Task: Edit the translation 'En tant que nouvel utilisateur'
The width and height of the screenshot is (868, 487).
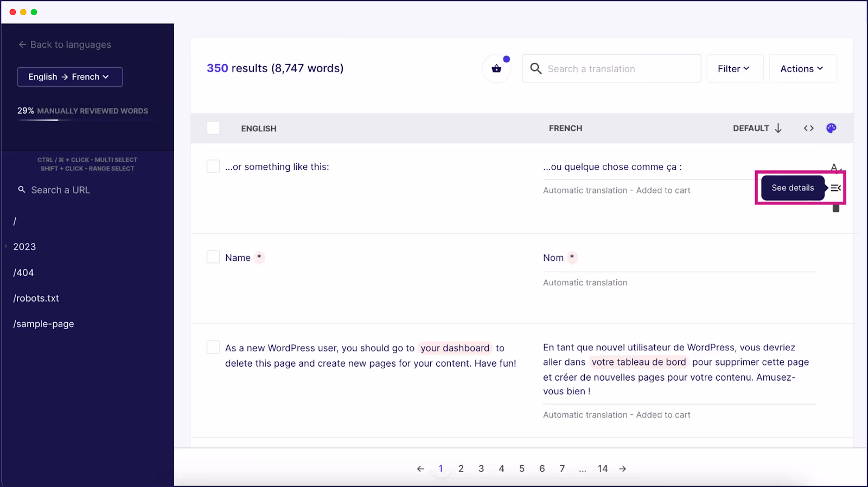Action: (x=676, y=369)
